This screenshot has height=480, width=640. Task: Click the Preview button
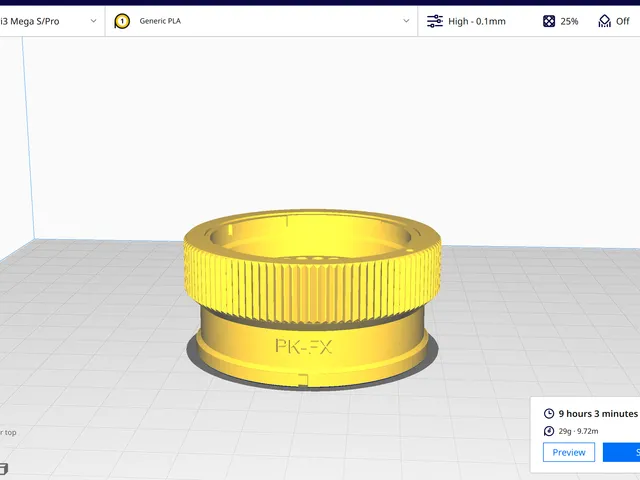[x=569, y=452]
